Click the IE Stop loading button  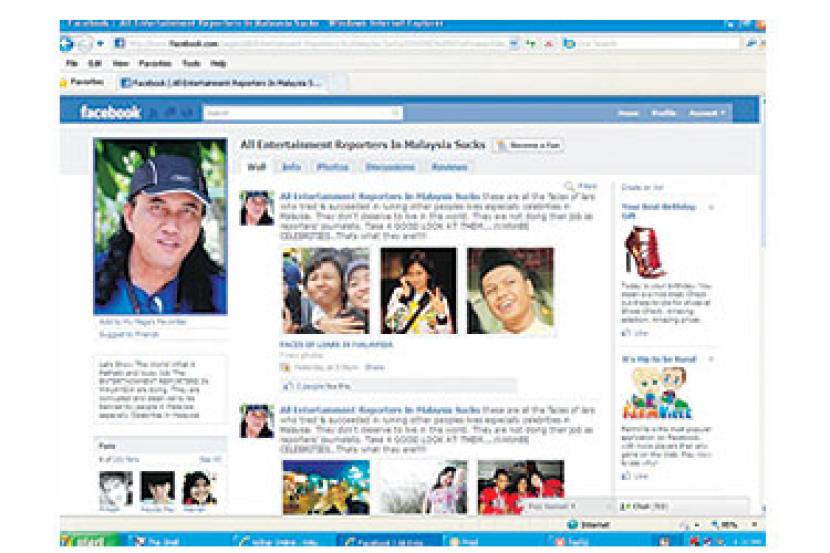pyautogui.click(x=546, y=44)
